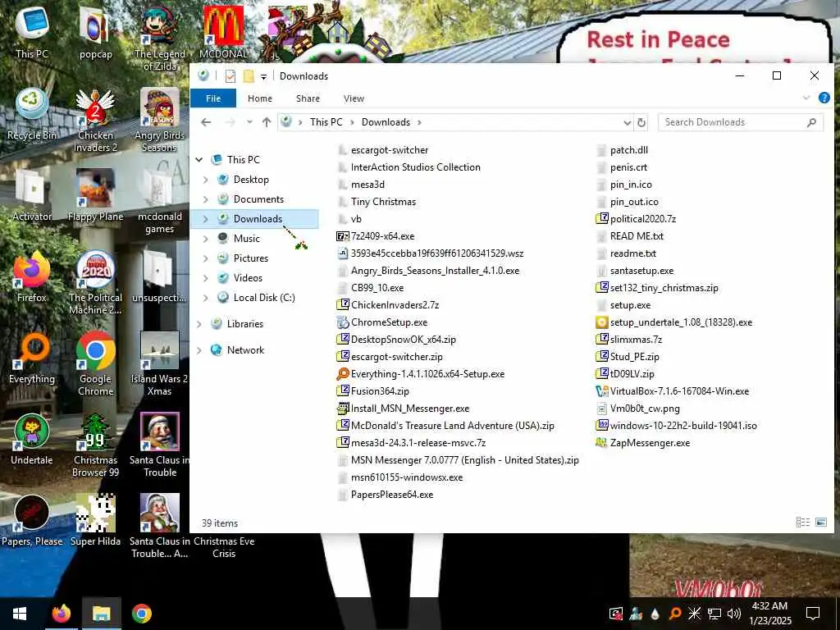Open the popcap desktop icon
The height and width of the screenshot is (630, 840).
[95, 32]
